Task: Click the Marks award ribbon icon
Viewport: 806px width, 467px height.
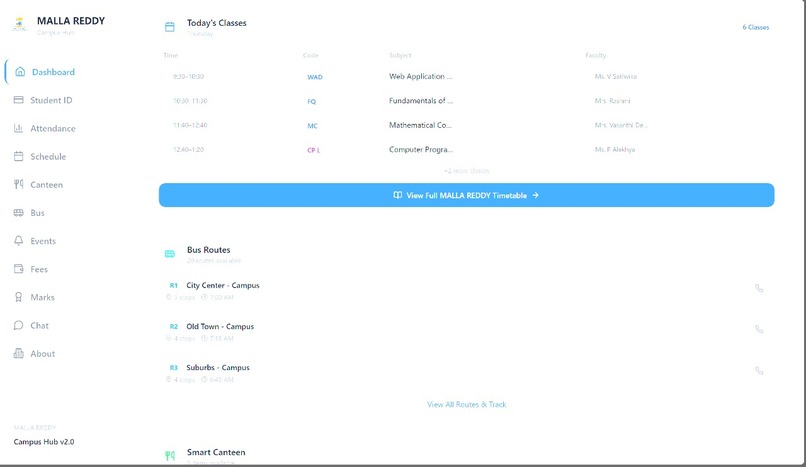Action: pos(19,297)
